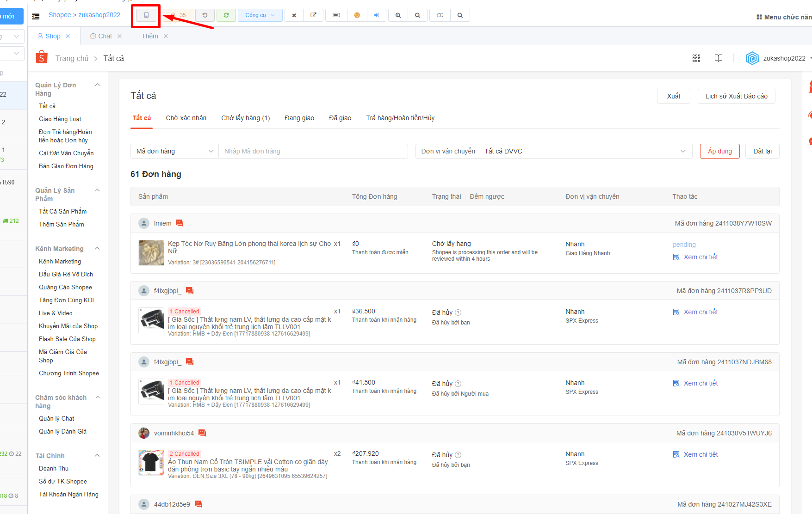Click the undo arrow toolbar button

(205, 15)
